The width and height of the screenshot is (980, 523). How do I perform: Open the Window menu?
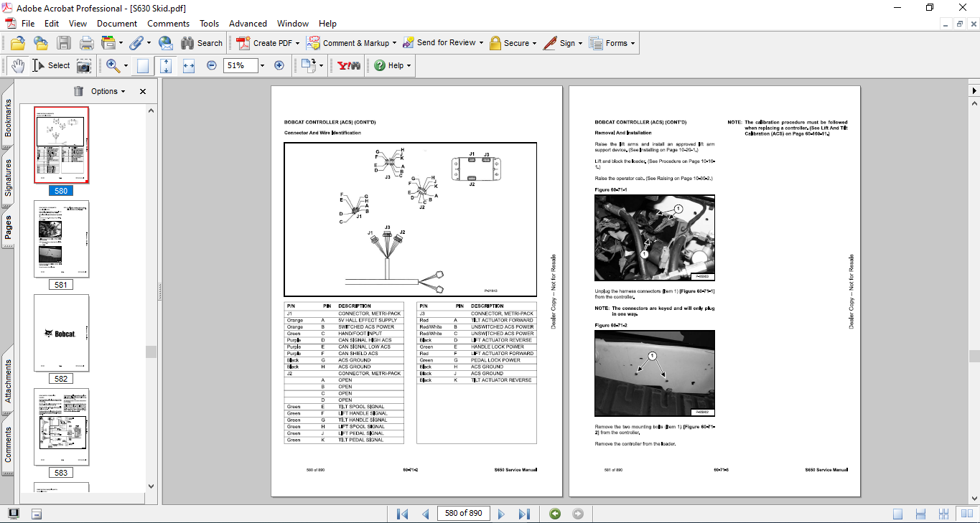click(x=293, y=24)
